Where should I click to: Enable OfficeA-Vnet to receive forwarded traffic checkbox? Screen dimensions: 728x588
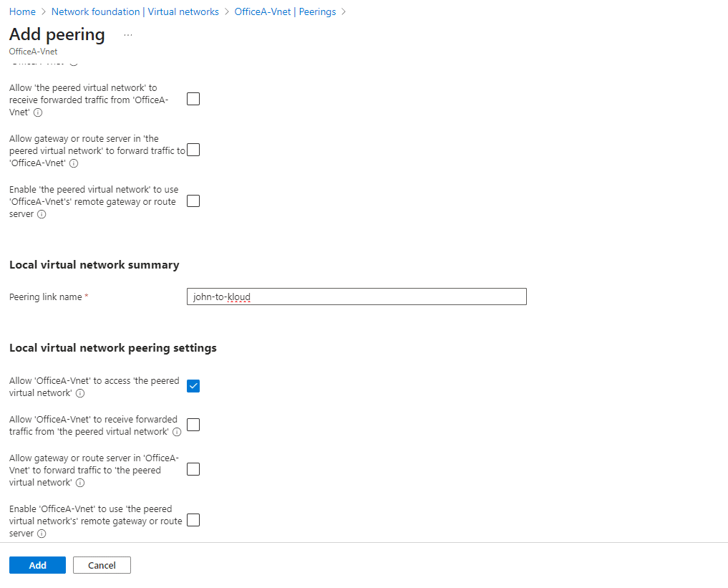tap(193, 425)
